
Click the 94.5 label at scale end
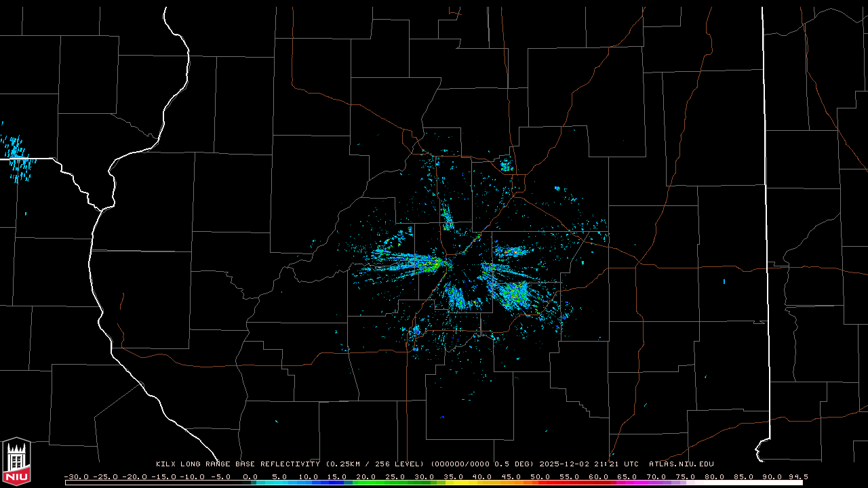(797, 476)
